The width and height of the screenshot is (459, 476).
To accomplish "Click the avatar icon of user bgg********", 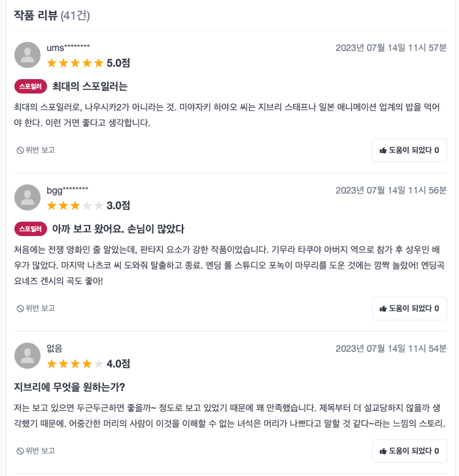I will pyautogui.click(x=27, y=197).
